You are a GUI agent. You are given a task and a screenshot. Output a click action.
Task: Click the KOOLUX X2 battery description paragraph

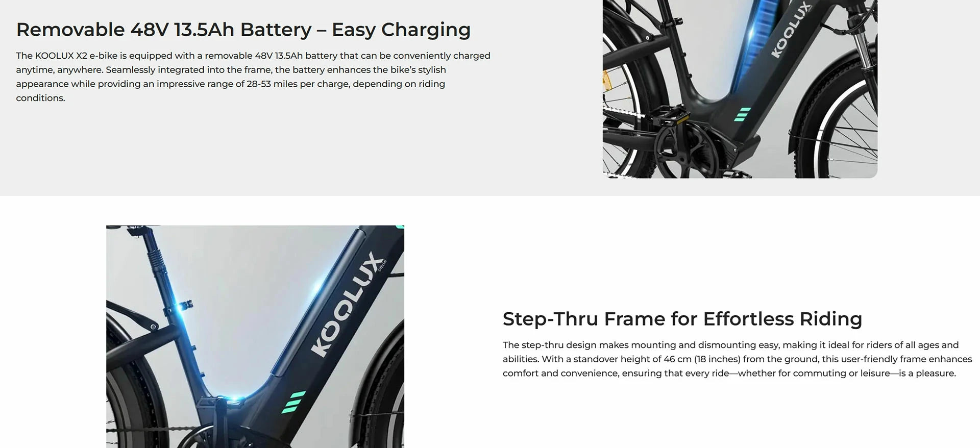[x=253, y=77]
